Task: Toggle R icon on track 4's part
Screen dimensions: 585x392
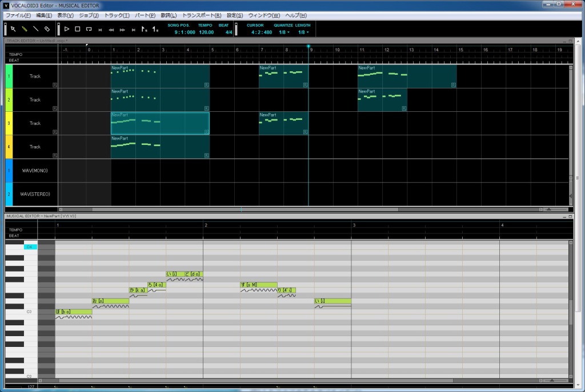Action: tap(206, 155)
